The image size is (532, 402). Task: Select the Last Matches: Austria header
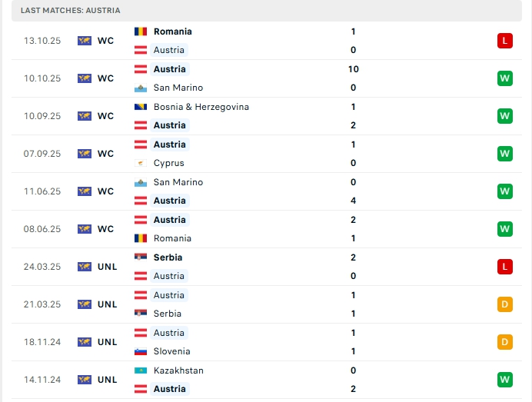tap(71, 11)
